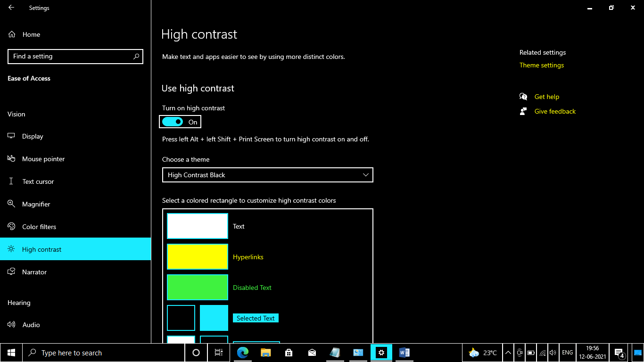Open the weather widget showing 23°C
The width and height of the screenshot is (644, 362).
coord(483,353)
